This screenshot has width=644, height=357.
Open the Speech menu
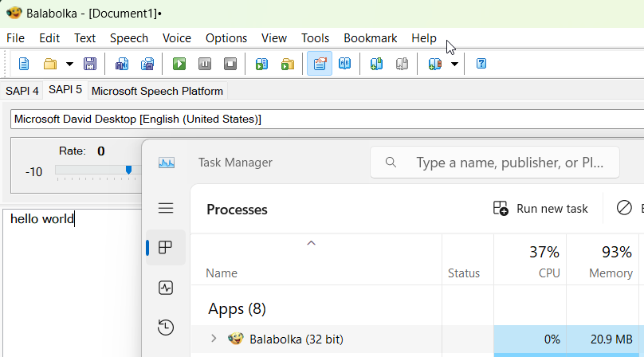(129, 38)
